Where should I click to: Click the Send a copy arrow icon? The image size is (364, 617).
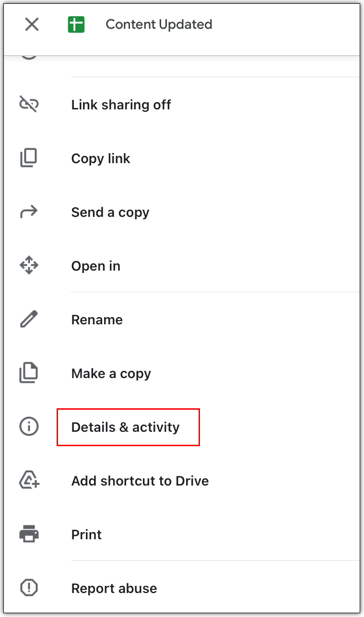[x=29, y=212]
